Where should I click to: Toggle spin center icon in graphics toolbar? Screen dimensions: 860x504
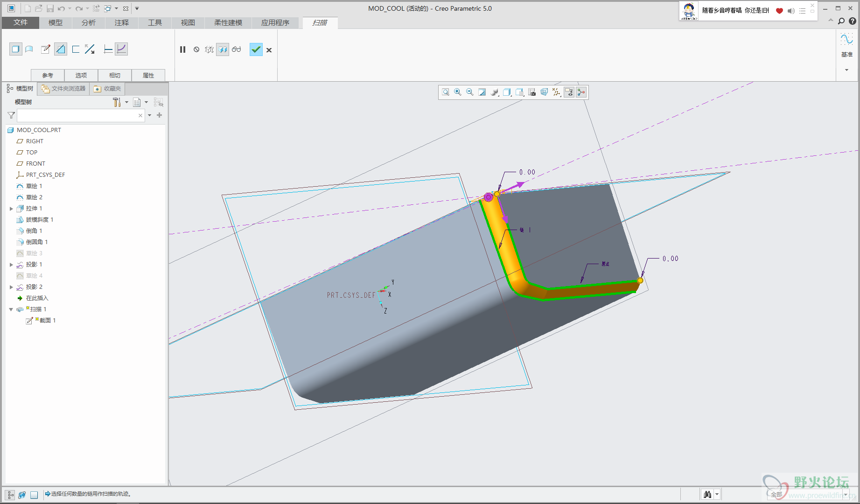581,92
